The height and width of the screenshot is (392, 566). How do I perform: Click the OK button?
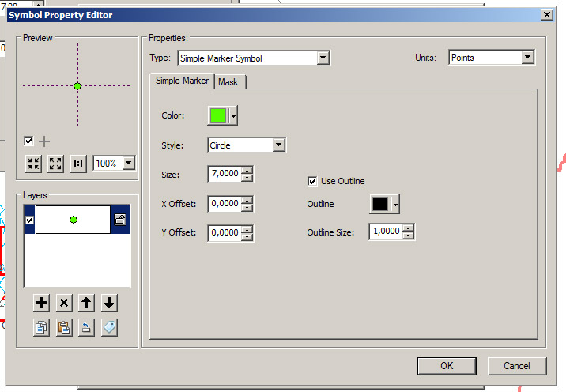[x=447, y=366]
